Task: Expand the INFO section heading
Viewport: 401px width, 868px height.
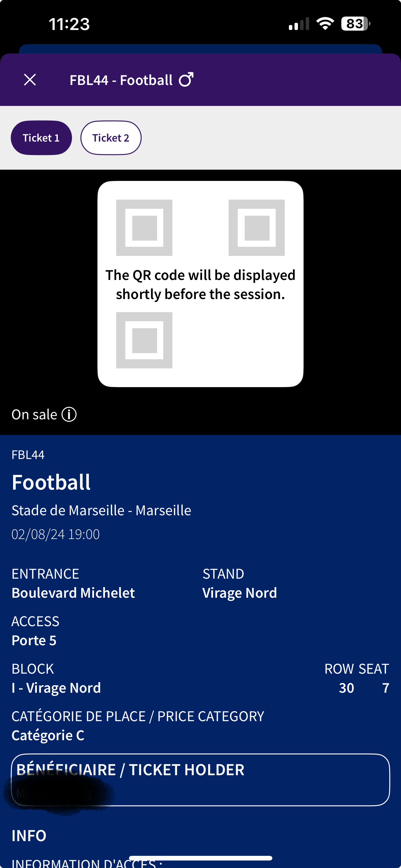Action: coord(29,836)
